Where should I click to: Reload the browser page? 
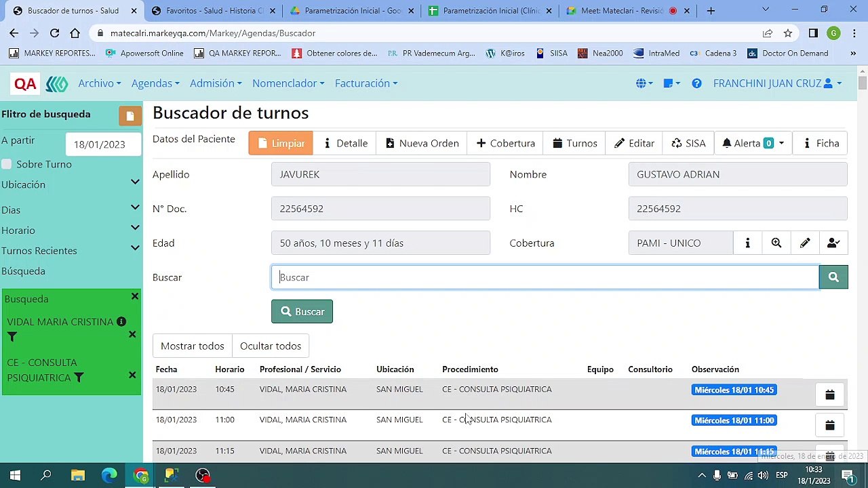(55, 33)
